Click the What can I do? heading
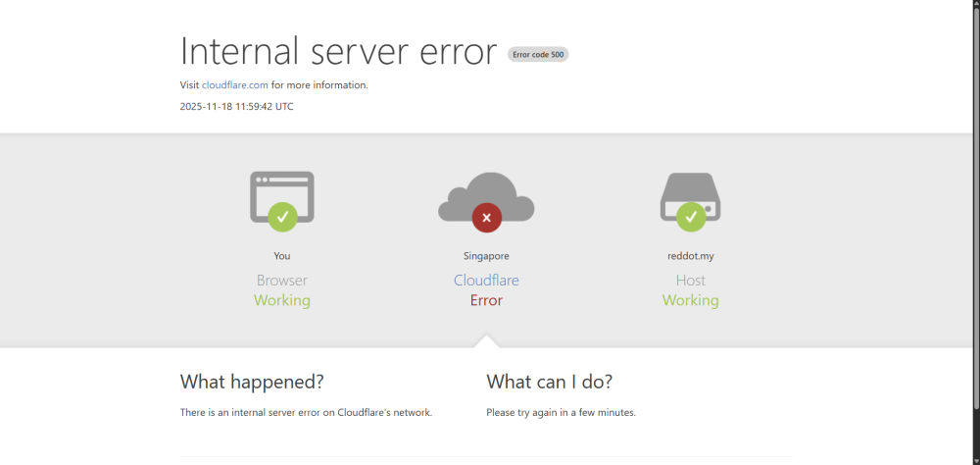 click(549, 382)
